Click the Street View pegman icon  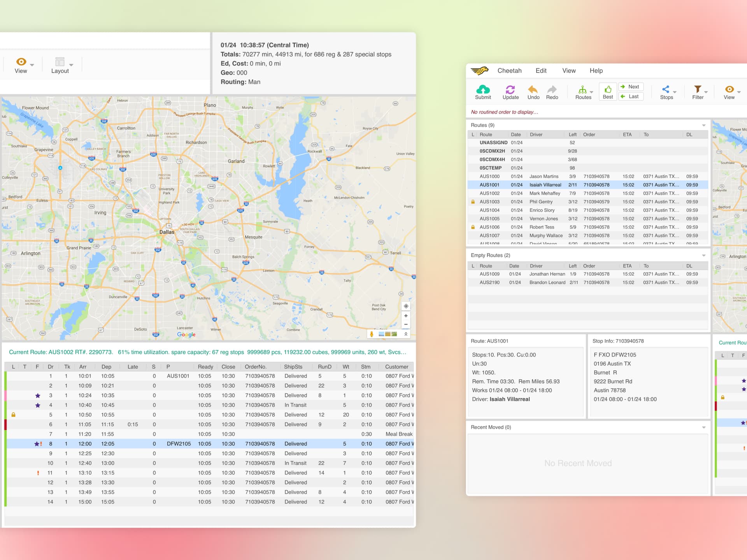(372, 334)
